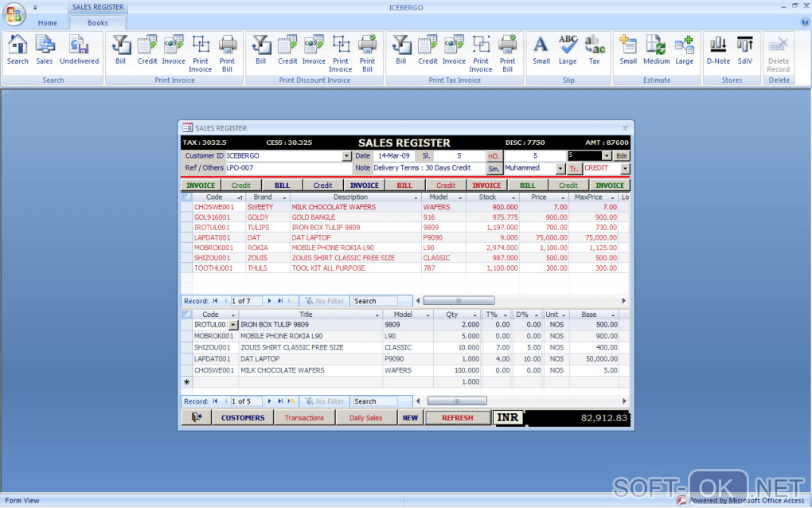Click the red BILL button

click(404, 186)
